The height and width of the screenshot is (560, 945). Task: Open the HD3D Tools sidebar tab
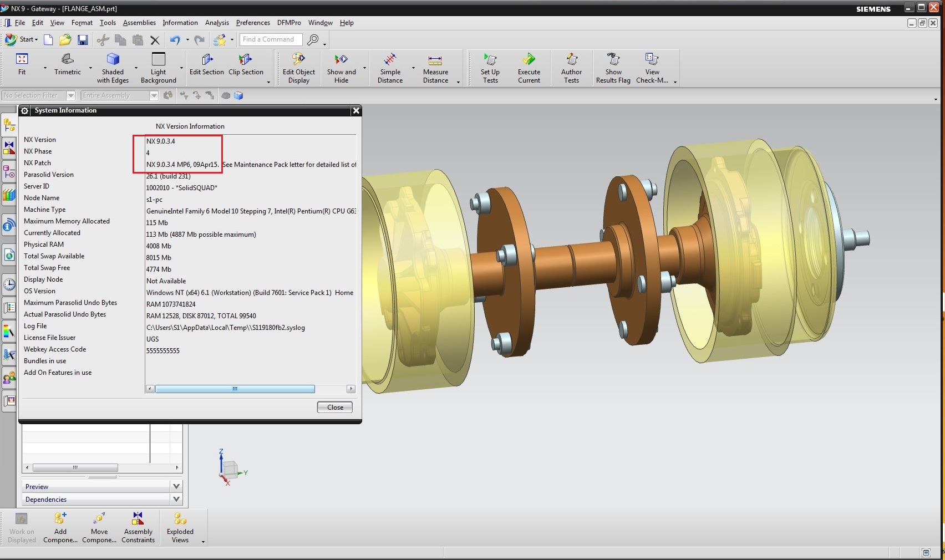tap(9, 226)
